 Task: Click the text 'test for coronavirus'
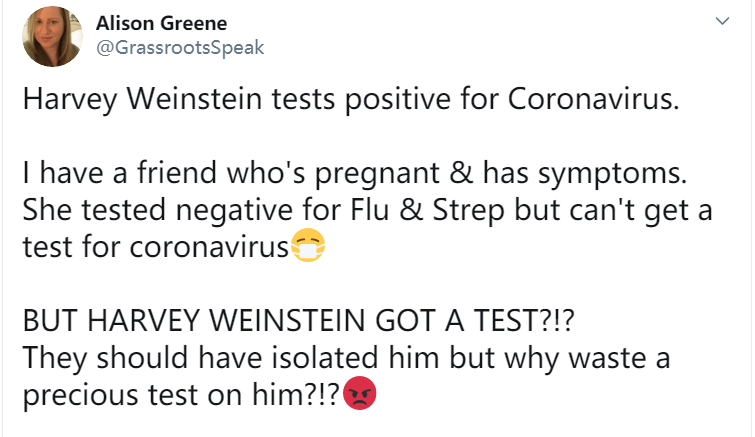155,246
